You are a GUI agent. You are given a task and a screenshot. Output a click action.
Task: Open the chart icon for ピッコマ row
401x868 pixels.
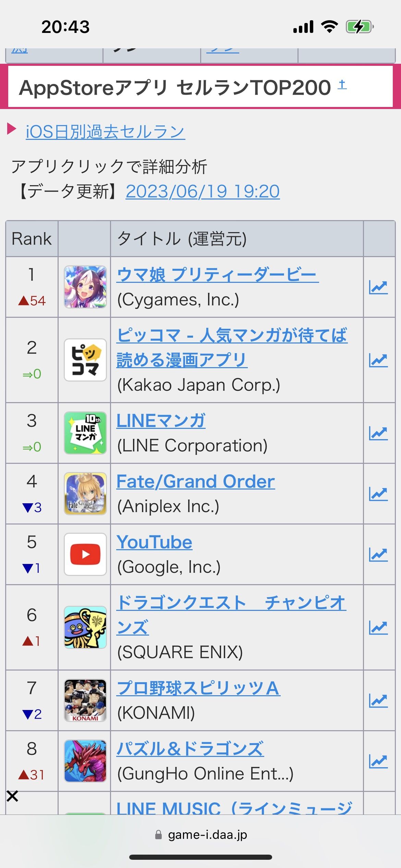tap(378, 360)
